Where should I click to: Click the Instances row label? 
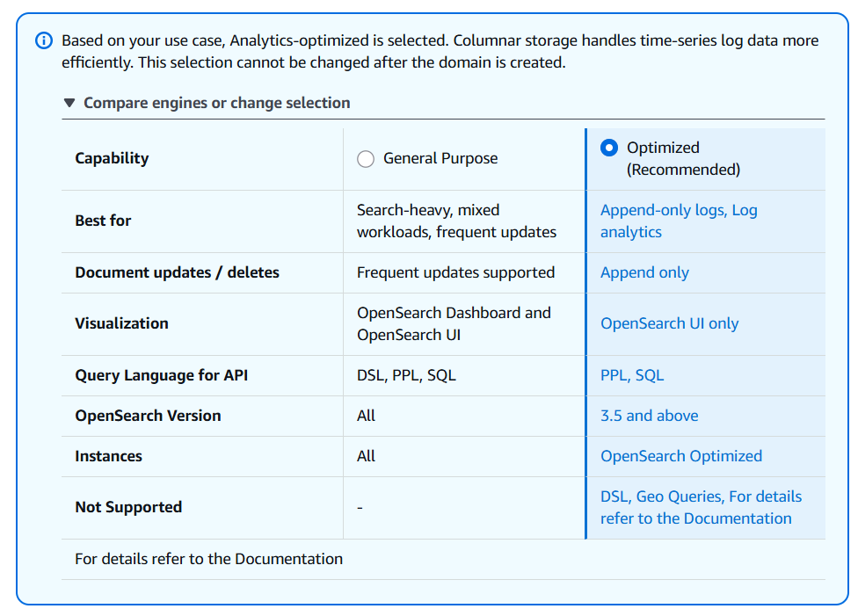click(x=108, y=456)
